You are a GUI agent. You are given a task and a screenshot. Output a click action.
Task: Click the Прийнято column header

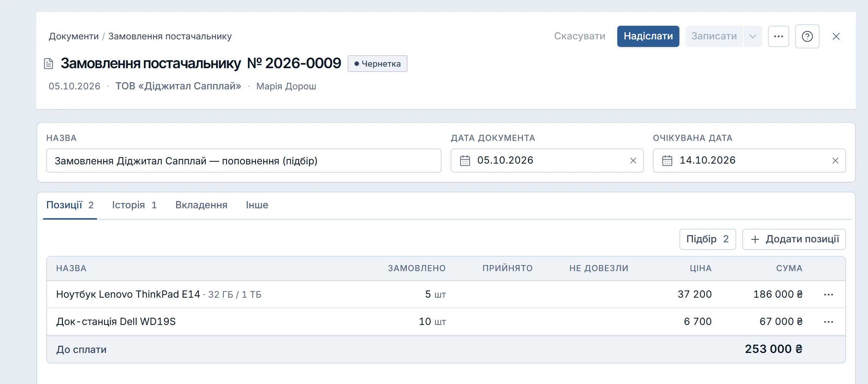[x=507, y=268]
